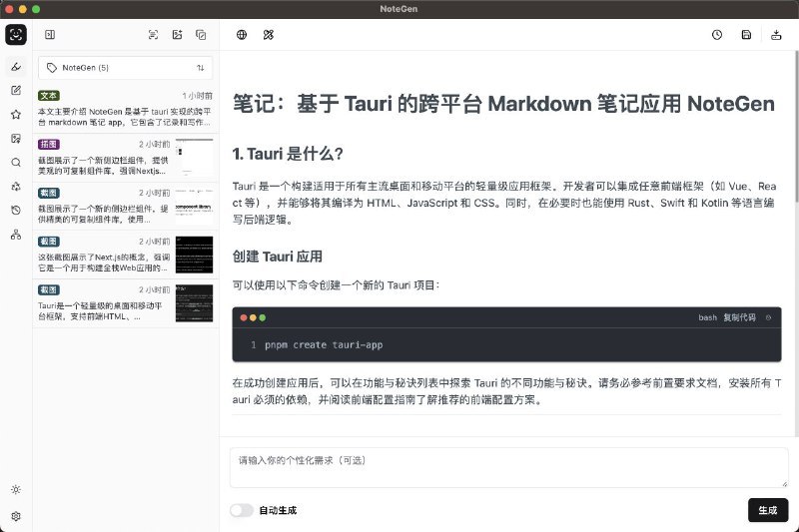Click the save floppy disk icon
The width and height of the screenshot is (799, 532).
point(746,35)
